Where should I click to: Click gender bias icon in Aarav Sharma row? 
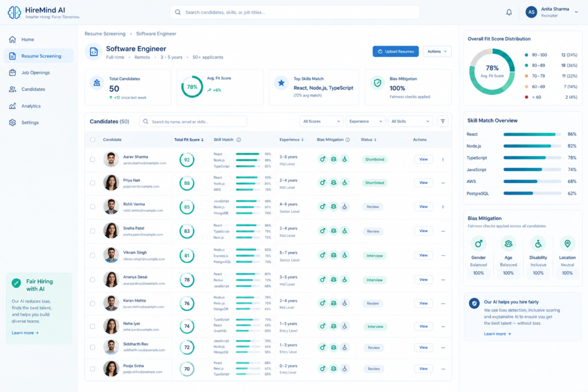323,160
